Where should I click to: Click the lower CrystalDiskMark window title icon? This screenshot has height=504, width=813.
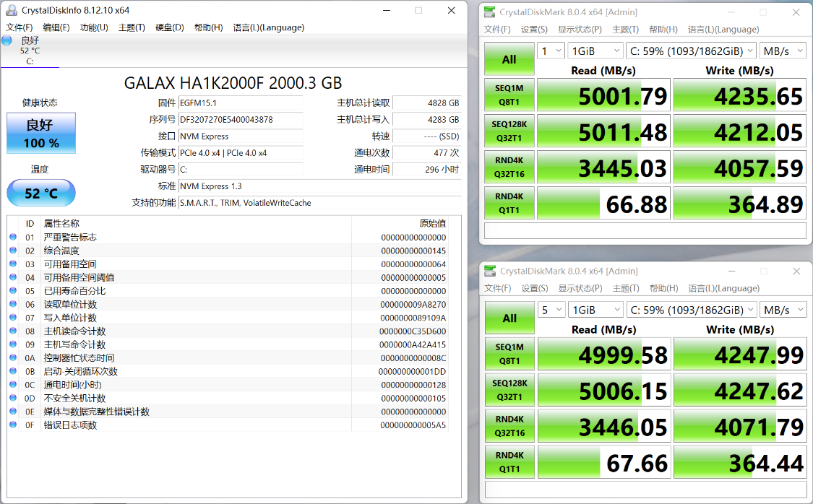tap(490, 271)
